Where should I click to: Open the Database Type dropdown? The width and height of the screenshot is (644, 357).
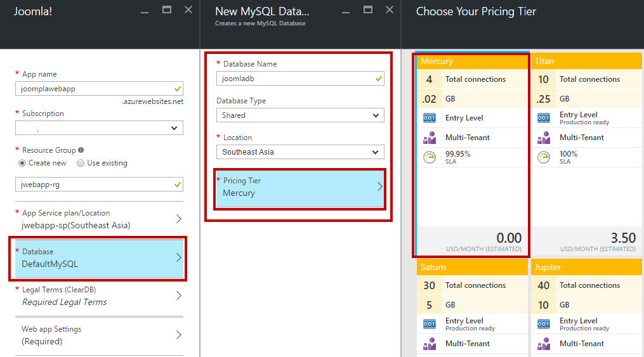point(300,115)
